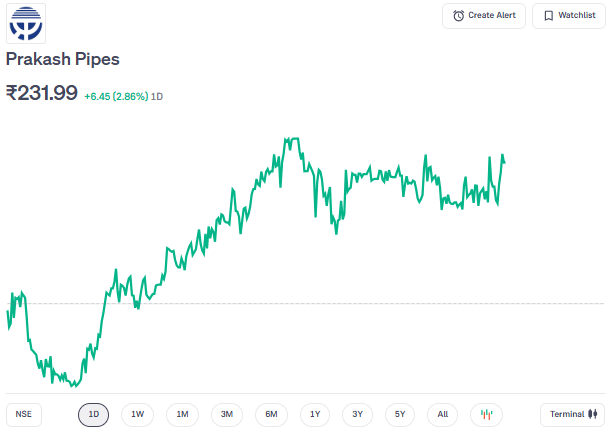The width and height of the screenshot is (606, 431).
Task: Add stock to Watchlist
Action: click(x=569, y=16)
